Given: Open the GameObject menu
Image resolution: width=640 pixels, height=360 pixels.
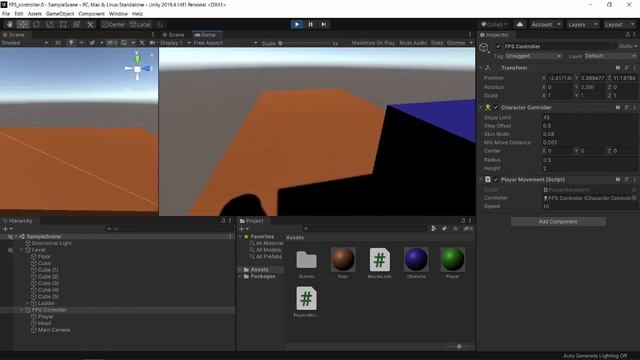Looking at the screenshot, I should coord(60,13).
